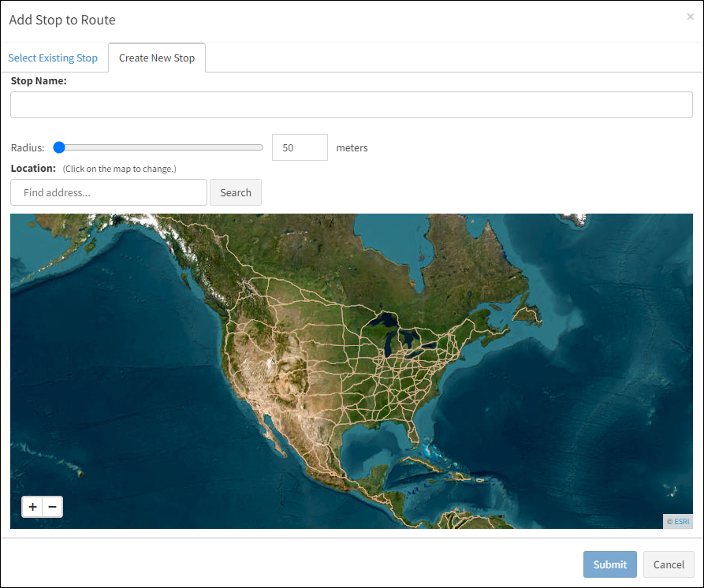This screenshot has width=704, height=588.
Task: Click the 'Radius:' label
Action: click(28, 147)
